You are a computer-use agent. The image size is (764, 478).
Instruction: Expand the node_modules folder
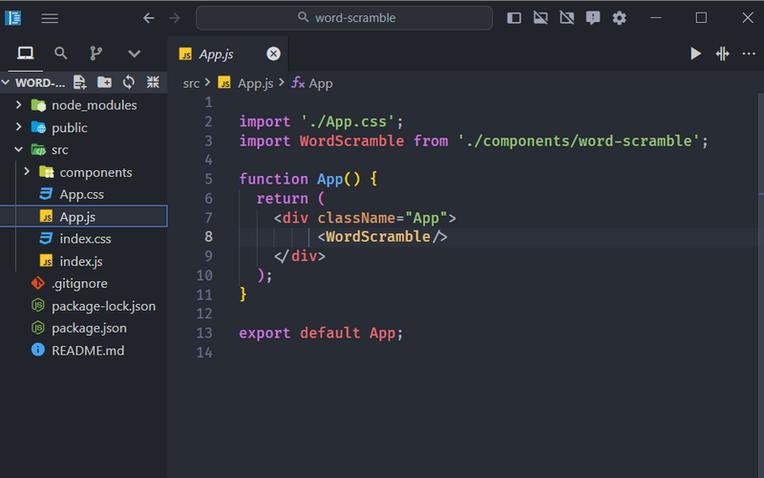tap(19, 105)
